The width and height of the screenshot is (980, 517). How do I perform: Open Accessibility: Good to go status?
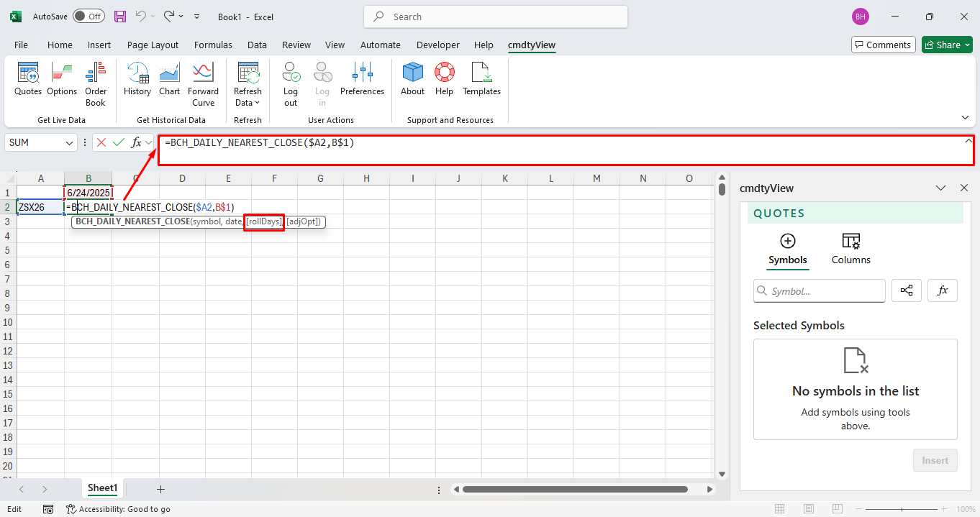[118, 509]
